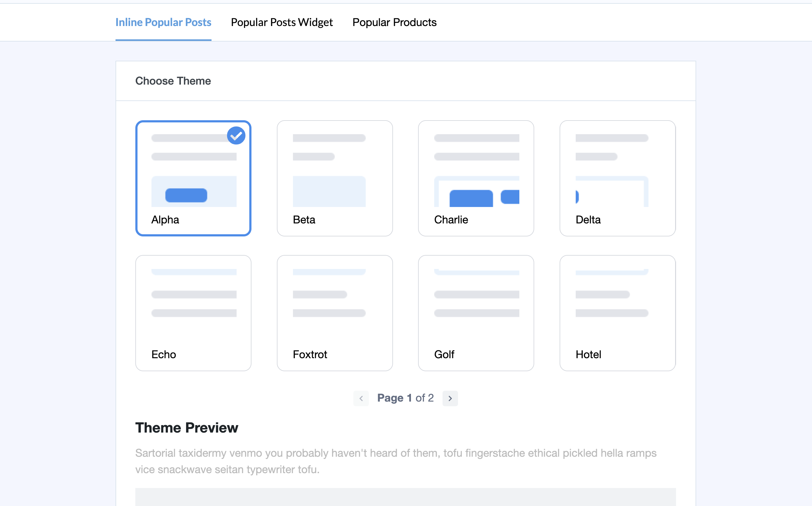Screen dimensions: 812x506
Task: Select the Delta theme option
Action: [x=617, y=178]
